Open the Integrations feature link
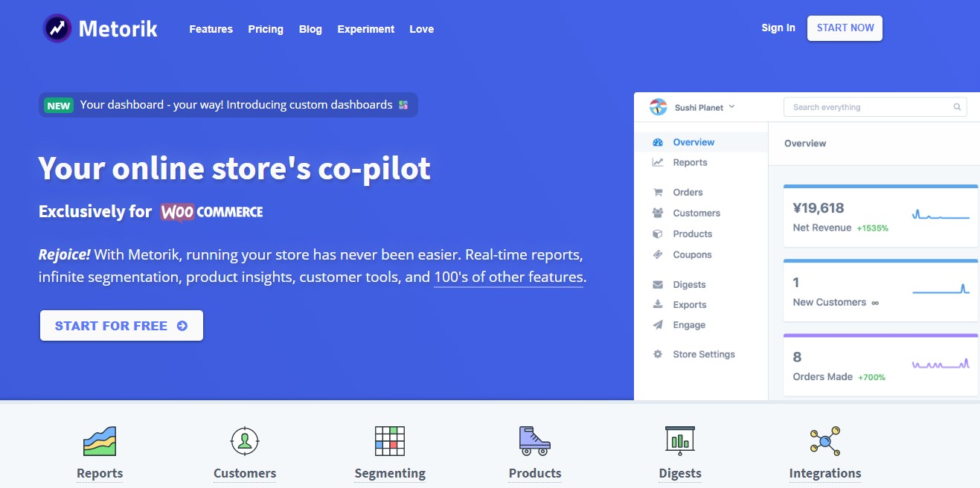The height and width of the screenshot is (488, 980). coord(825,473)
